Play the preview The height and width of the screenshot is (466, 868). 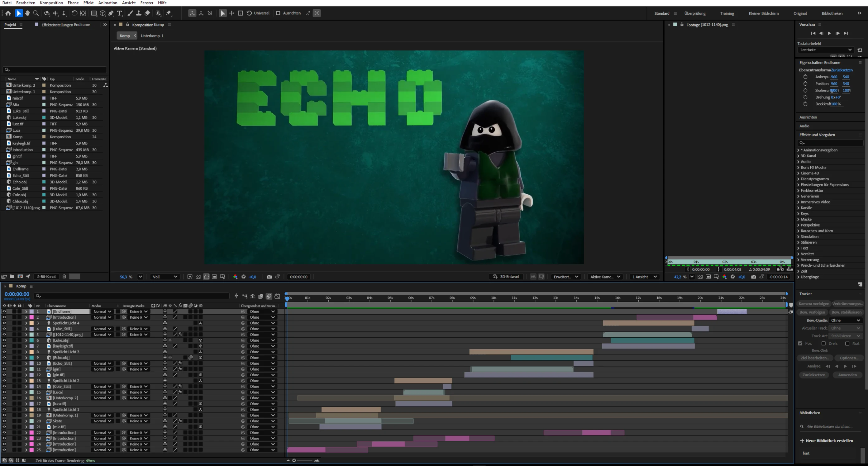829,33
